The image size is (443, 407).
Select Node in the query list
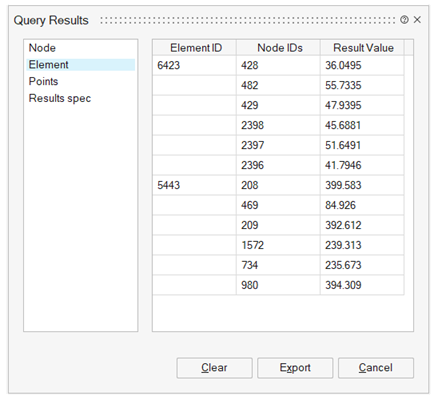81,48
